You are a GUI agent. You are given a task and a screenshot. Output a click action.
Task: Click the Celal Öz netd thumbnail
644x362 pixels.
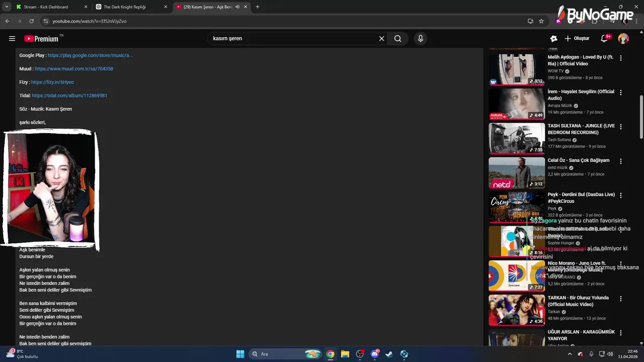tap(517, 172)
